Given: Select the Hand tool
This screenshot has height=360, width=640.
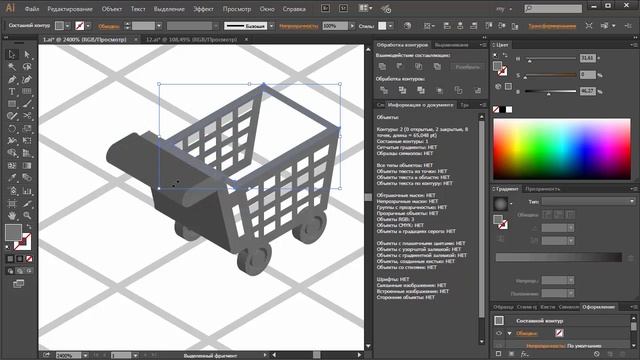Looking at the screenshot, I should point(11,215).
